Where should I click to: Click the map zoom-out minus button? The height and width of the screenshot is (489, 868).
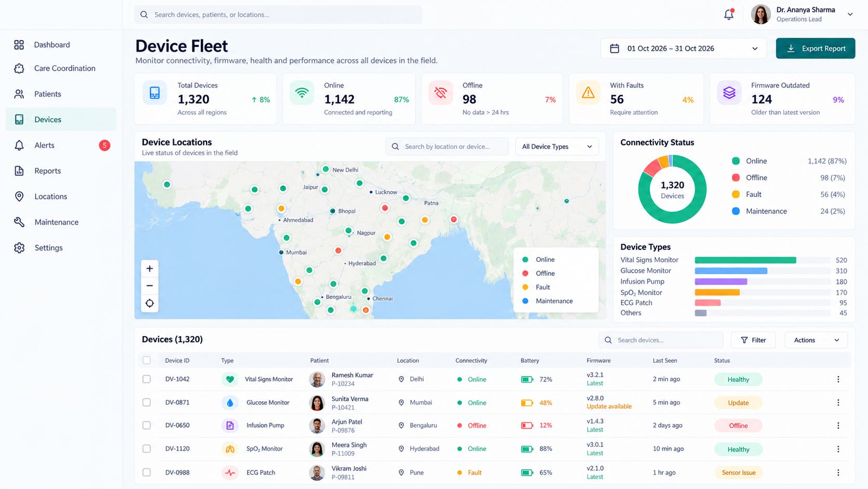(150, 286)
